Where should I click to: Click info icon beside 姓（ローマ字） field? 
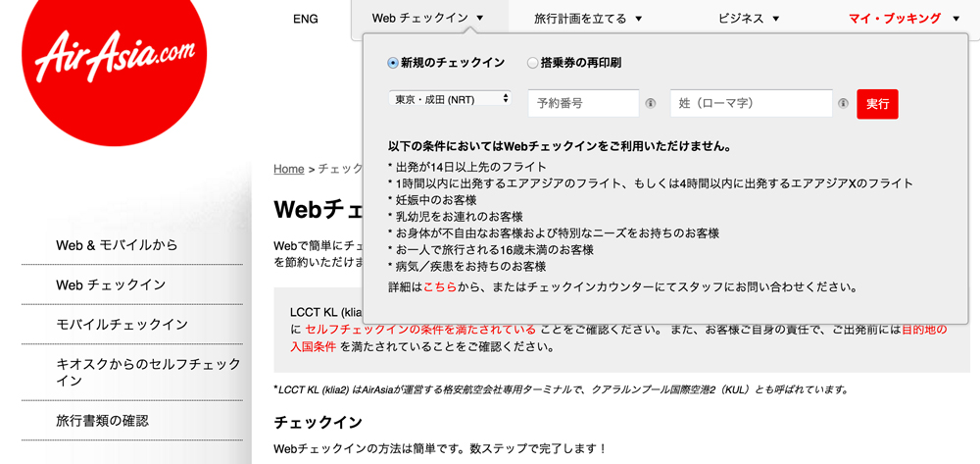point(844,104)
